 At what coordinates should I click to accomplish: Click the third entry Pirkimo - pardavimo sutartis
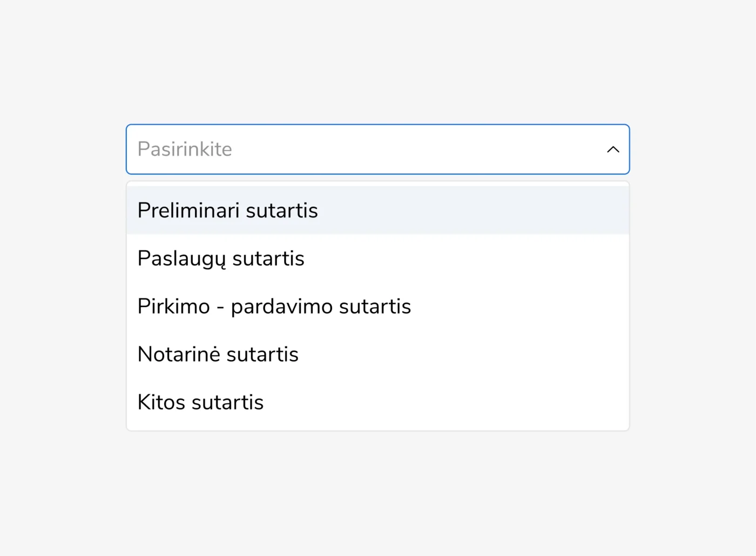(x=274, y=307)
